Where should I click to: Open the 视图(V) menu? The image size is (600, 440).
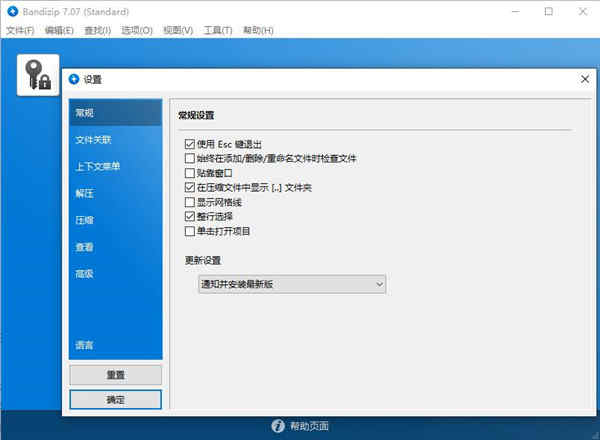178,30
